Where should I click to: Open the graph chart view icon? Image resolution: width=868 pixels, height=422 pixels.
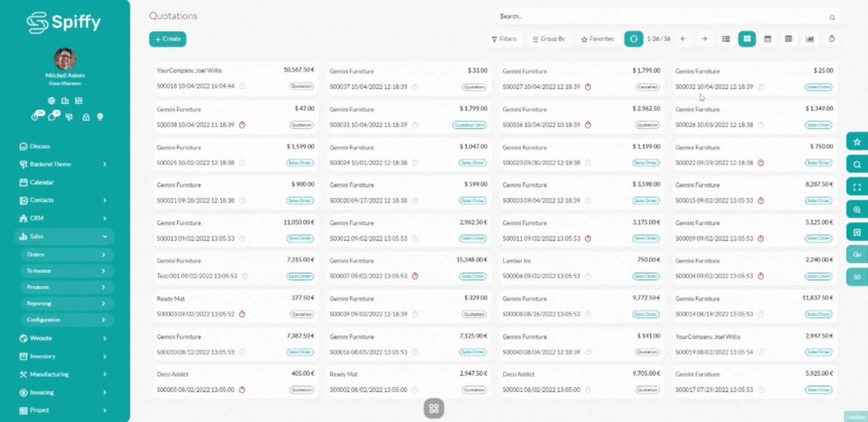click(x=810, y=39)
